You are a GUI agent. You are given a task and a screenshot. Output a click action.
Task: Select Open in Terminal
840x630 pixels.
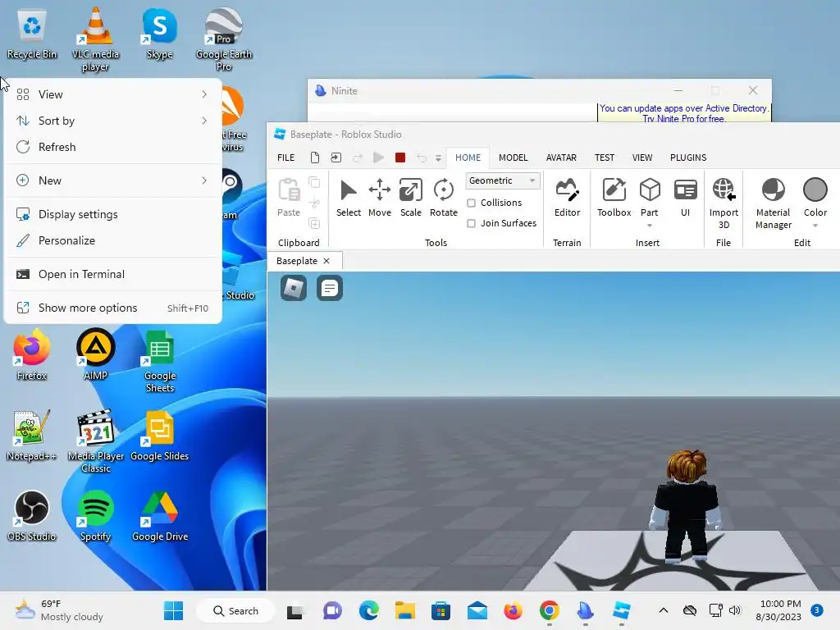click(112, 274)
